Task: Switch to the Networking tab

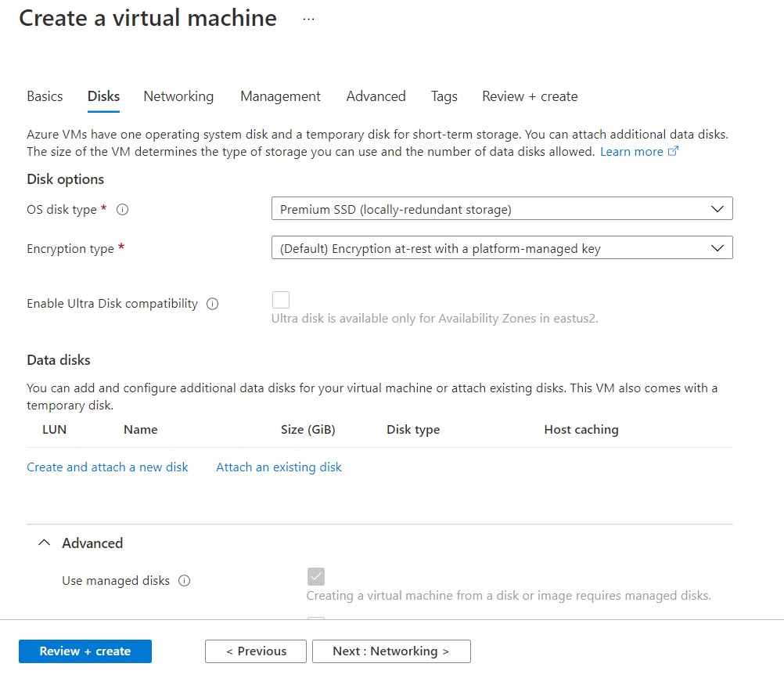Action: (x=178, y=96)
